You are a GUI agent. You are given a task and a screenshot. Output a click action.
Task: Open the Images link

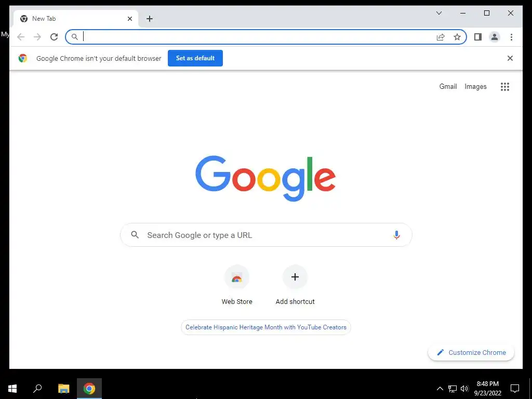click(475, 87)
